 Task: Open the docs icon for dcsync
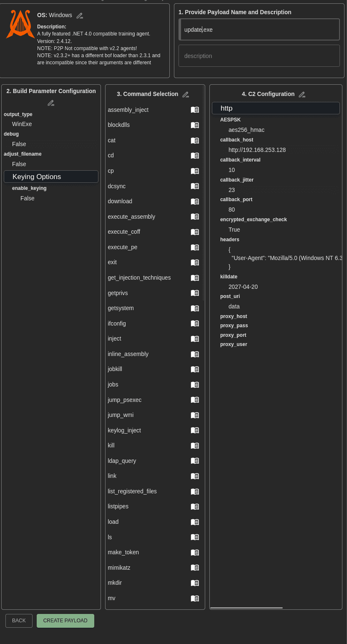point(195,186)
